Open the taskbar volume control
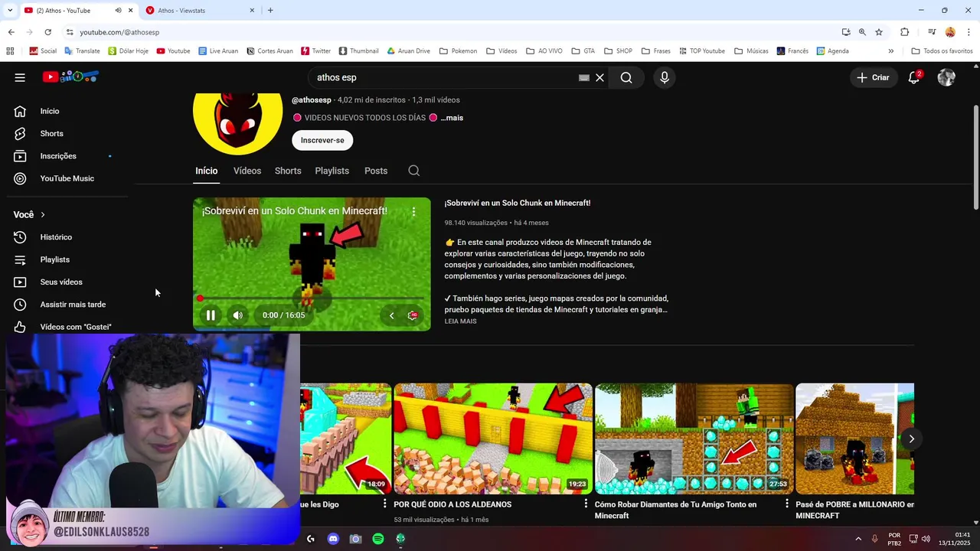Image resolution: width=980 pixels, height=551 pixels. point(926,539)
